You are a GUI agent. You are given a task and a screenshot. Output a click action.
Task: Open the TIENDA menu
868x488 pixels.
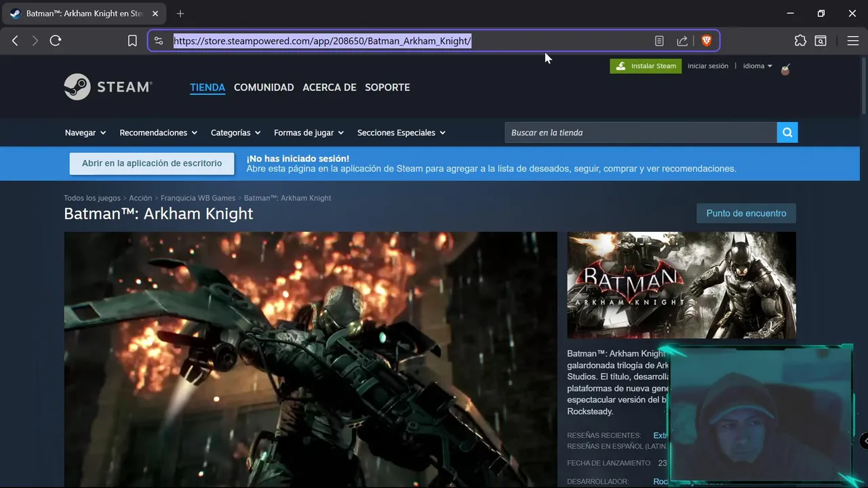208,87
